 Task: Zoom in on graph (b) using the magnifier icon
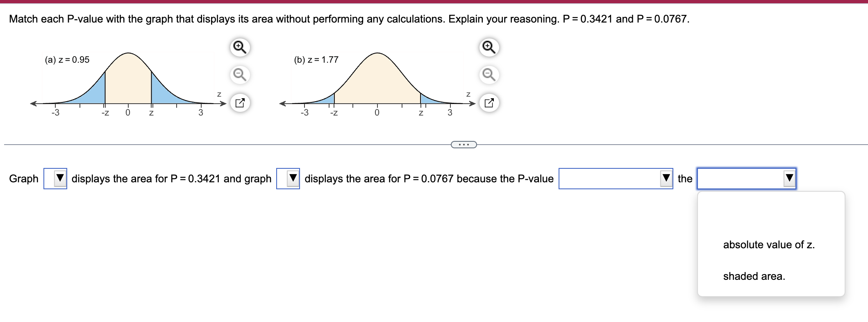[x=488, y=47]
